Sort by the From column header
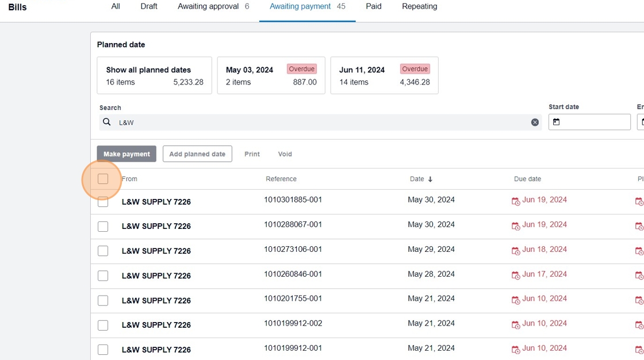The image size is (644, 360). 129,179
